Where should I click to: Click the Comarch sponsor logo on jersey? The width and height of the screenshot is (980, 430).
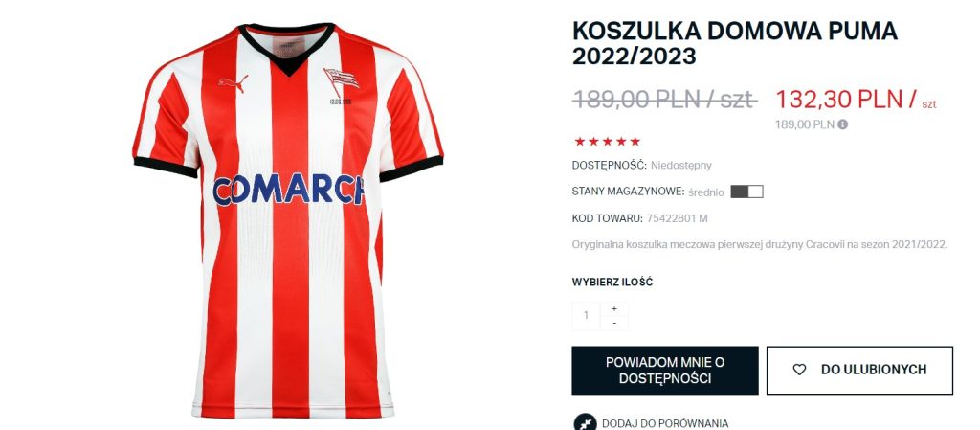click(x=288, y=190)
